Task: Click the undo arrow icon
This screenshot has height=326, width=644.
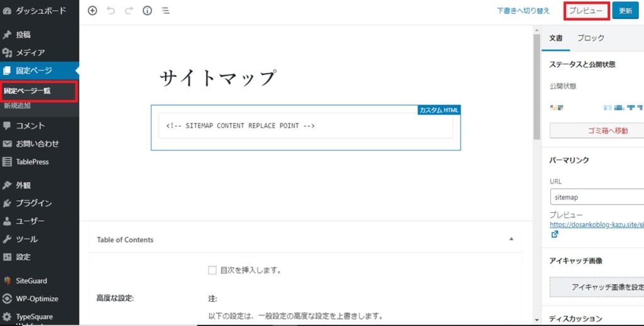Action: click(x=111, y=11)
